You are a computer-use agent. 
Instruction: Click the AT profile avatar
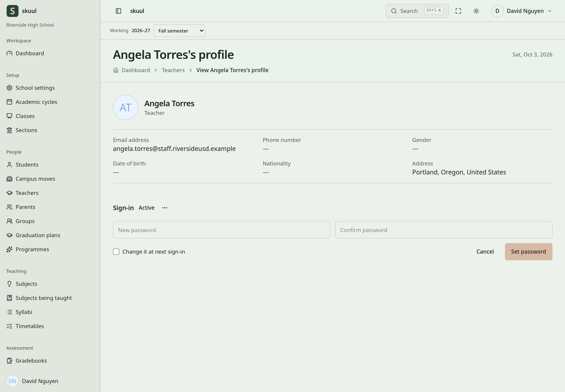pyautogui.click(x=125, y=107)
